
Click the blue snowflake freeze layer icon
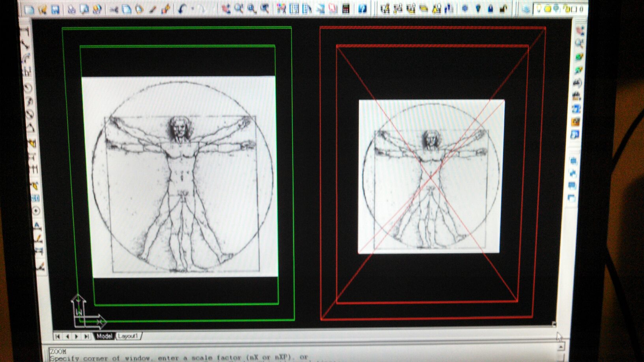[x=465, y=8]
